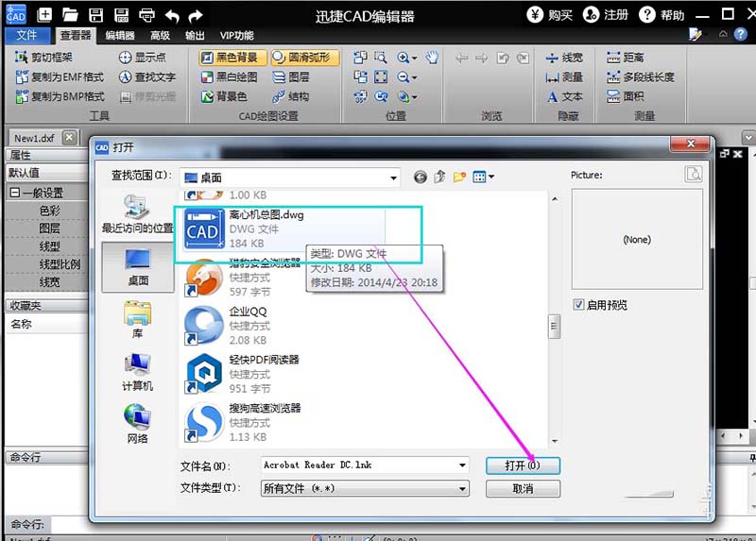Select 多段线长度 measure tool
756x541 pixels.
(x=641, y=77)
